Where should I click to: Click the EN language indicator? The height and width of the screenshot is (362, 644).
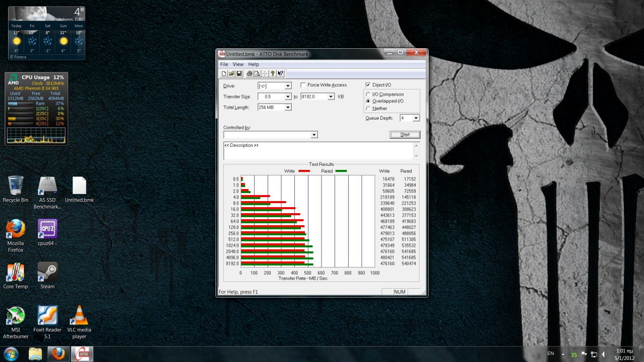pyautogui.click(x=550, y=353)
